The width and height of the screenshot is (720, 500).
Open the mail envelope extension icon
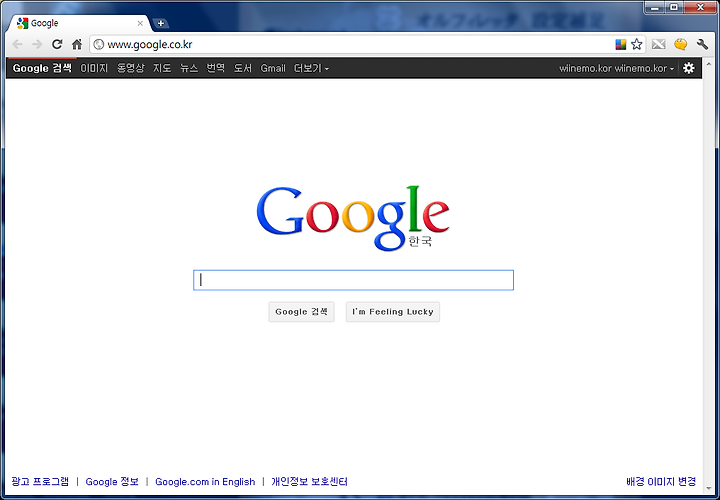(x=658, y=44)
